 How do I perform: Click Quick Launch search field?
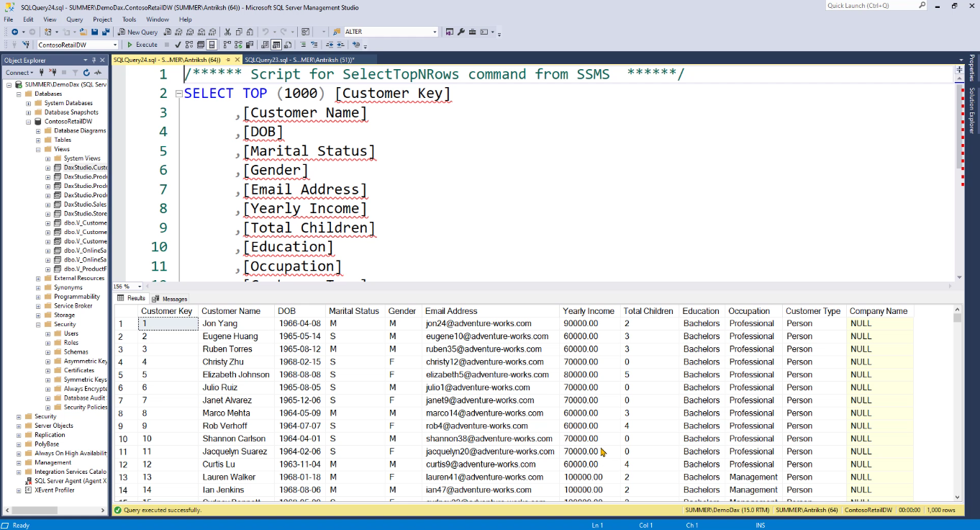876,6
